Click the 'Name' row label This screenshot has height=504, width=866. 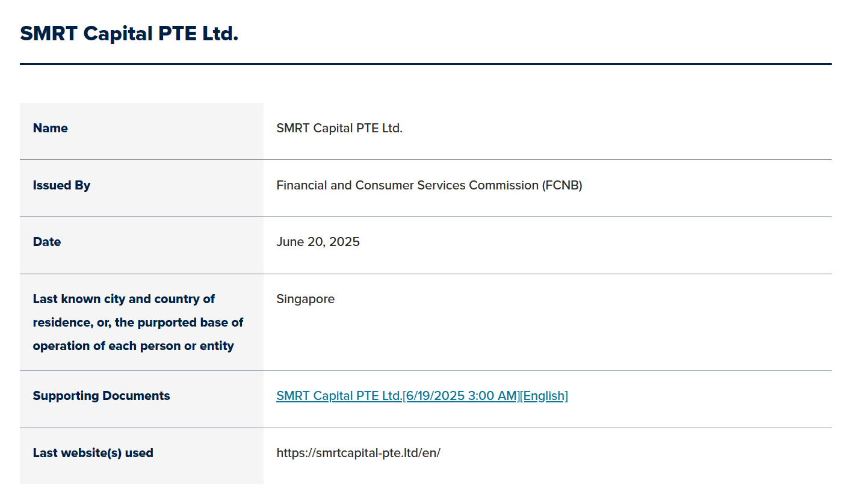pyautogui.click(x=51, y=128)
